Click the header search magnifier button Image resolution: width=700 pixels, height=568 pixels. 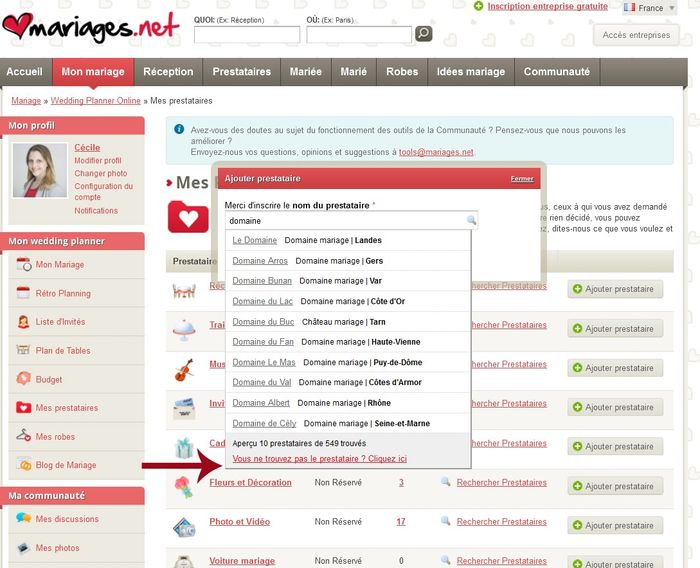(x=424, y=33)
